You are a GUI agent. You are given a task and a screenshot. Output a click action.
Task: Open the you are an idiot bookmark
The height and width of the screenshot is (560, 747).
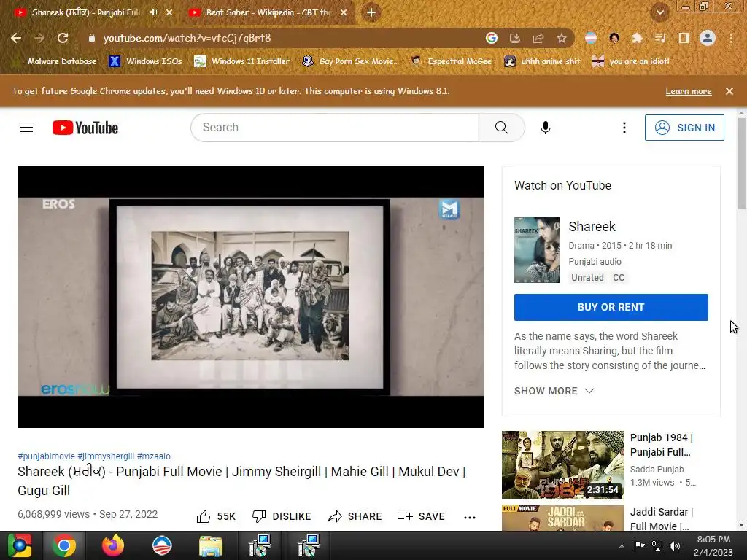(x=630, y=61)
